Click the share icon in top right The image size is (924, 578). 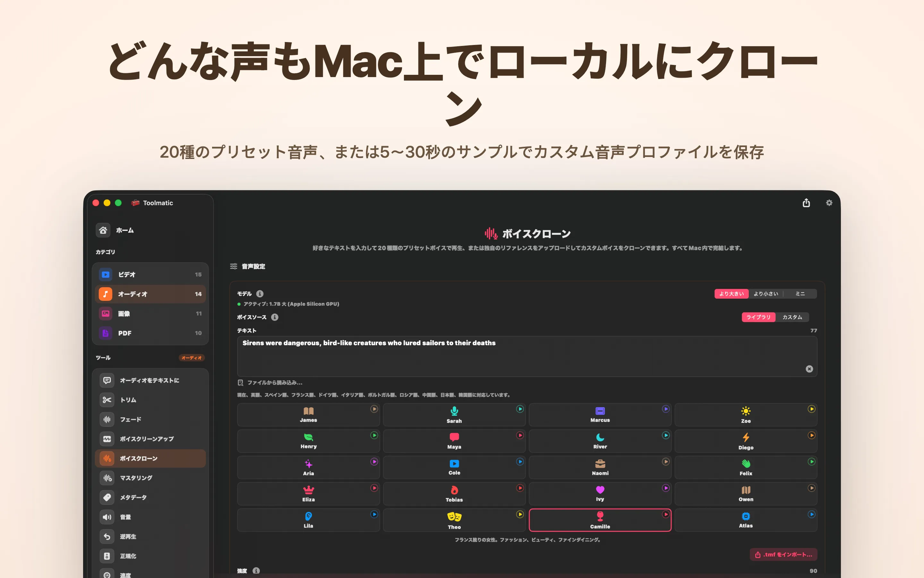tap(806, 203)
